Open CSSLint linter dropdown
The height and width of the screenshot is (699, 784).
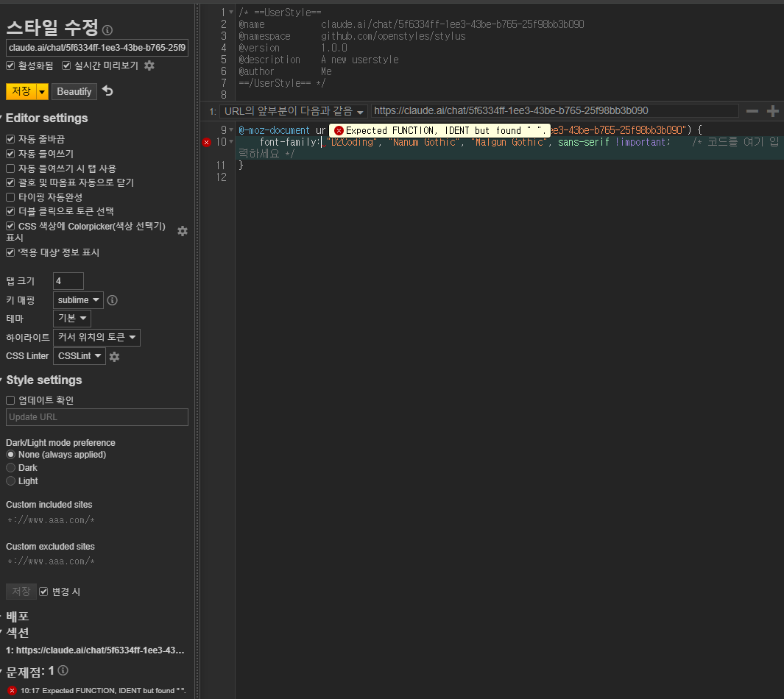[x=79, y=355]
